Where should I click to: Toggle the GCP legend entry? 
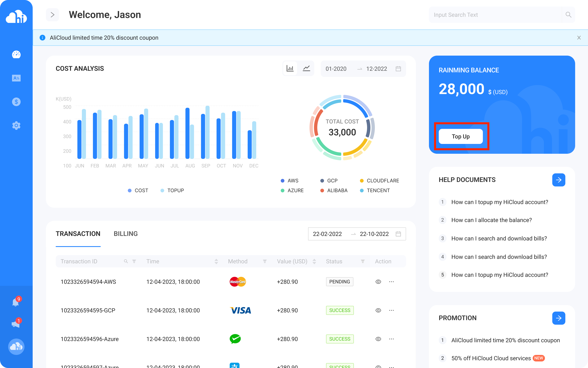click(329, 181)
